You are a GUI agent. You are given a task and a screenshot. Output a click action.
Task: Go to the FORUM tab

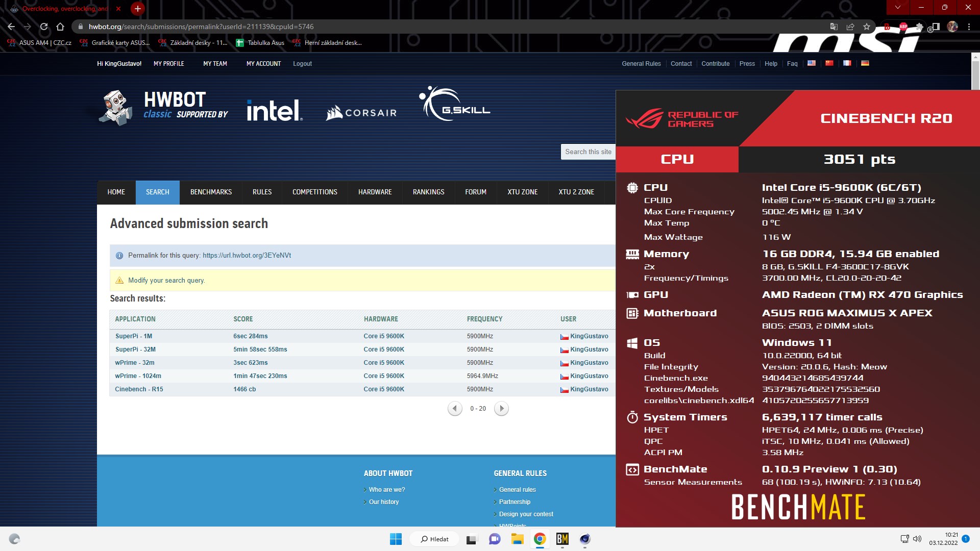pyautogui.click(x=476, y=192)
